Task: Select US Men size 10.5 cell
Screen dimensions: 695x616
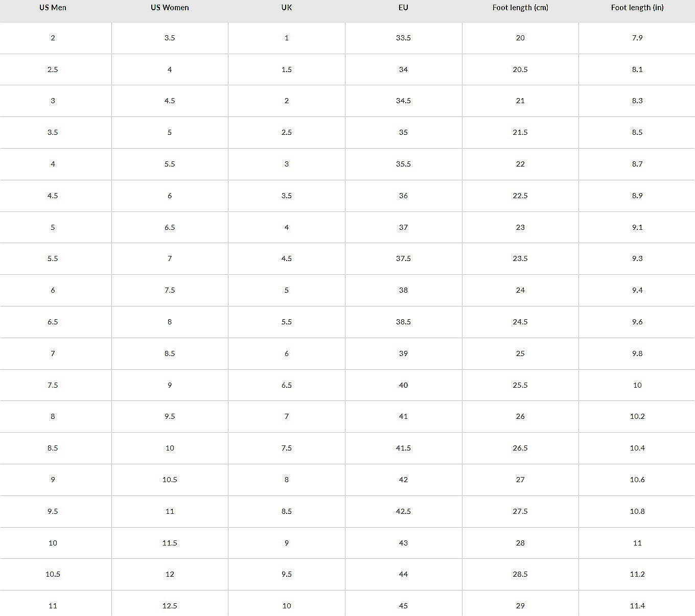Action: click(53, 574)
